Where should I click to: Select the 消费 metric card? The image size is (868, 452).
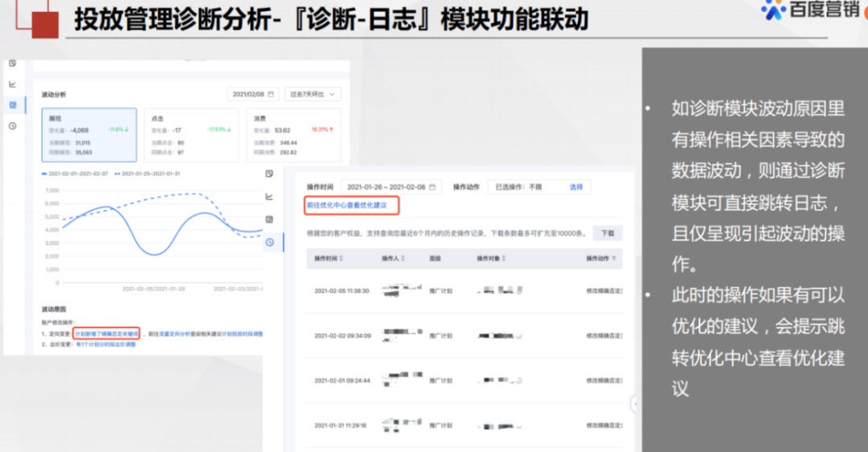click(293, 134)
